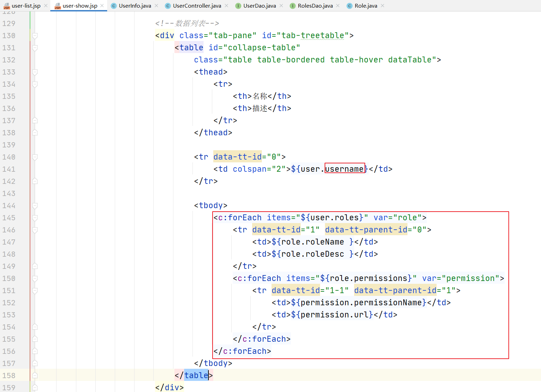Click the fold end marker at line 156
The image size is (541, 392).
pos(35,351)
